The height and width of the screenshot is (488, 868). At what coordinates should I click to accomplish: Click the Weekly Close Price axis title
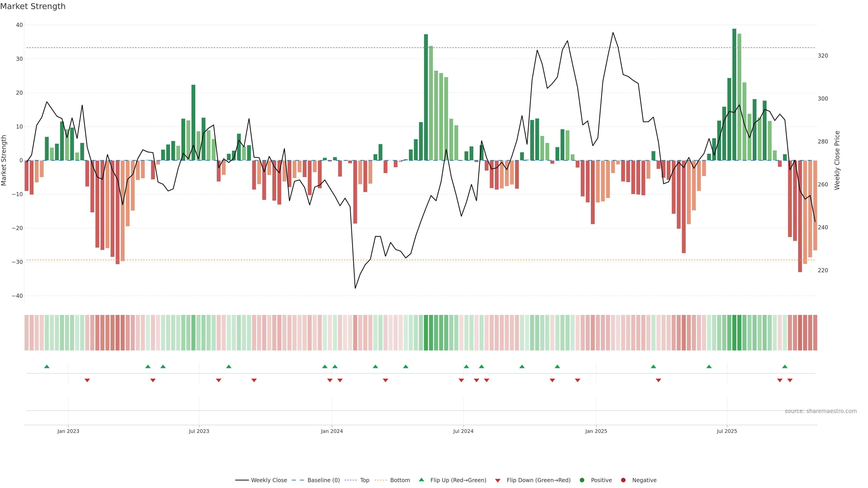837,160
